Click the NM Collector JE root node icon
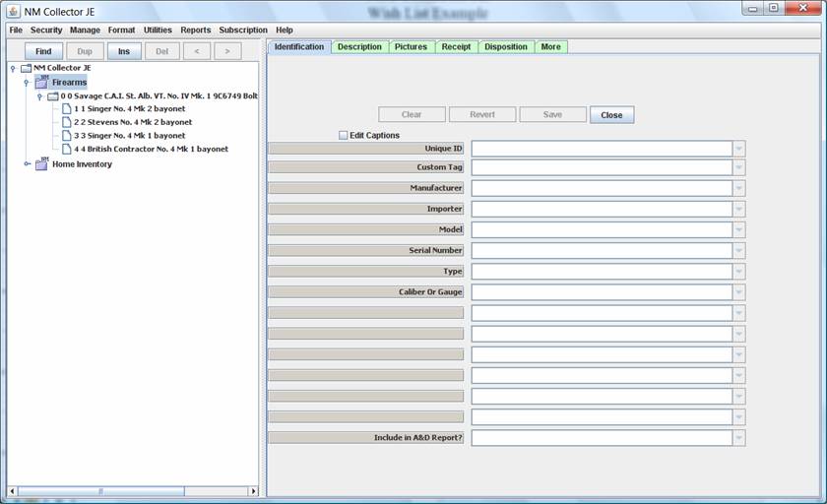This screenshot has width=827, height=504. click(26, 68)
